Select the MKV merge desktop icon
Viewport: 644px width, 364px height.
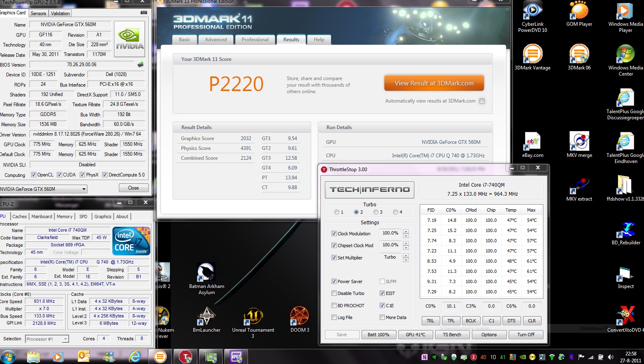click(x=579, y=145)
